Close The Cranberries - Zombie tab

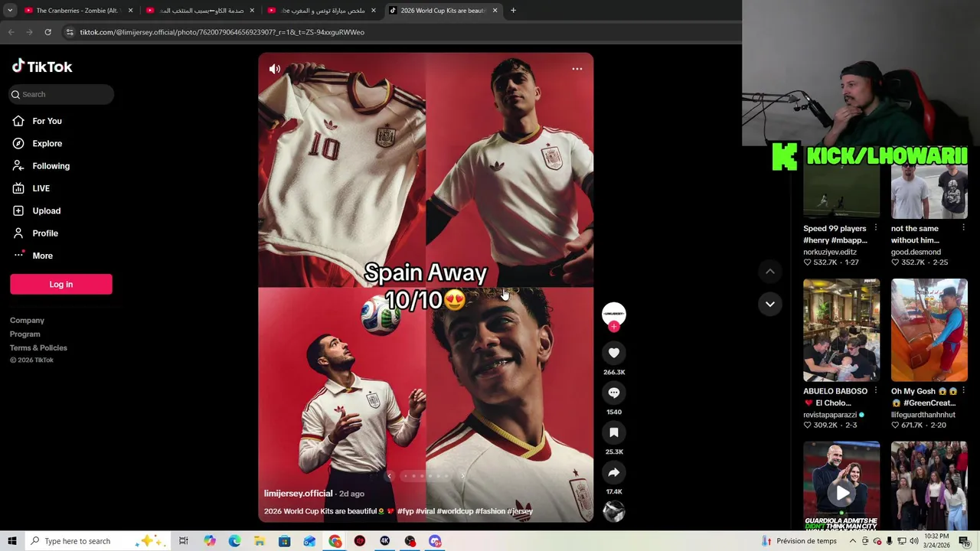pos(130,11)
